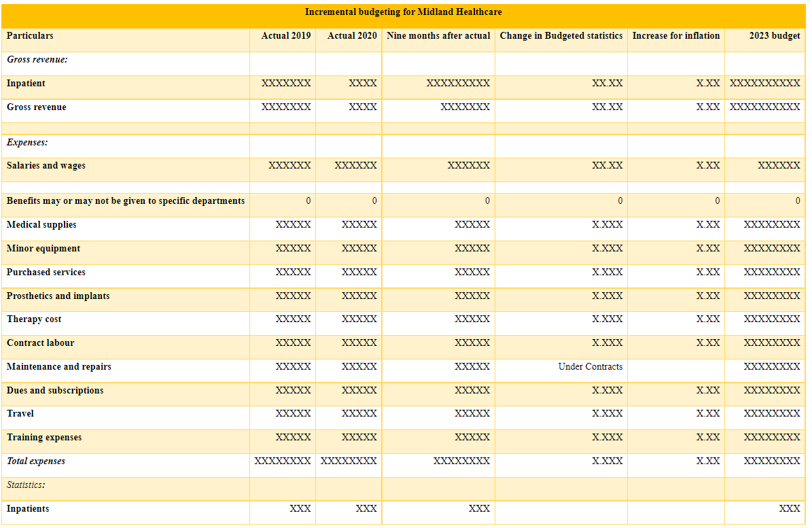Click Therapy cost Increase for inflation value
Screen dimensions: 812x528
point(708,319)
